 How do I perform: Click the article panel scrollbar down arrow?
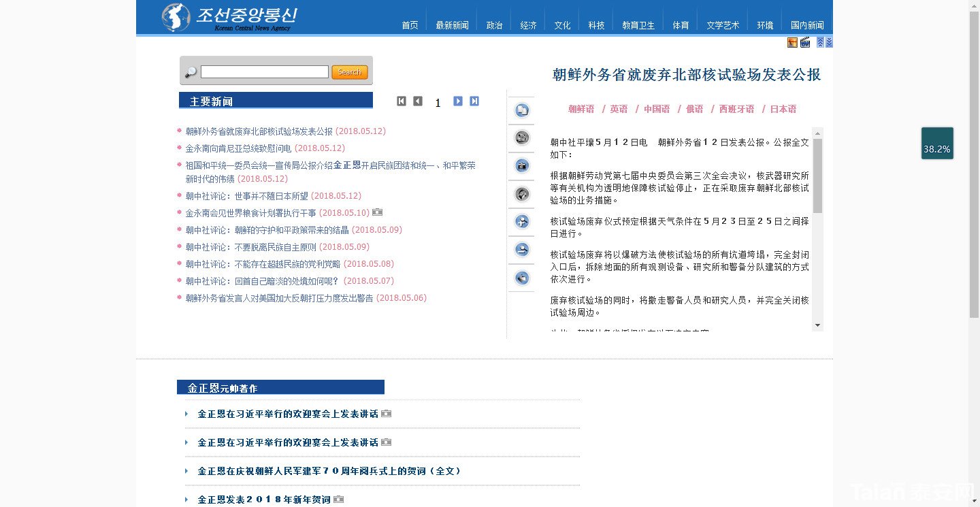click(818, 325)
